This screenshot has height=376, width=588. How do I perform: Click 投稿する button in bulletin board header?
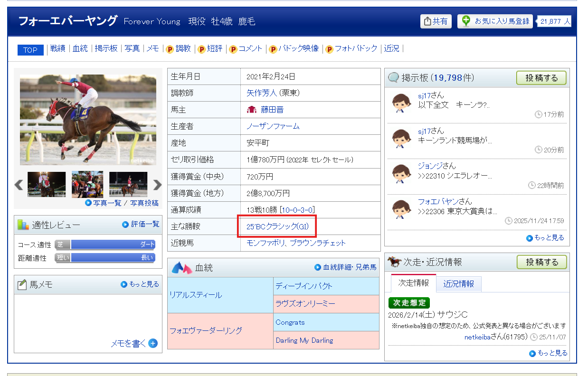[x=541, y=78]
